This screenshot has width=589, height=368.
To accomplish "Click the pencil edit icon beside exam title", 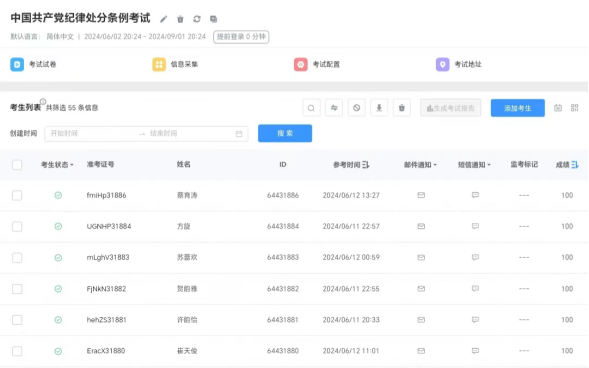I will point(163,19).
